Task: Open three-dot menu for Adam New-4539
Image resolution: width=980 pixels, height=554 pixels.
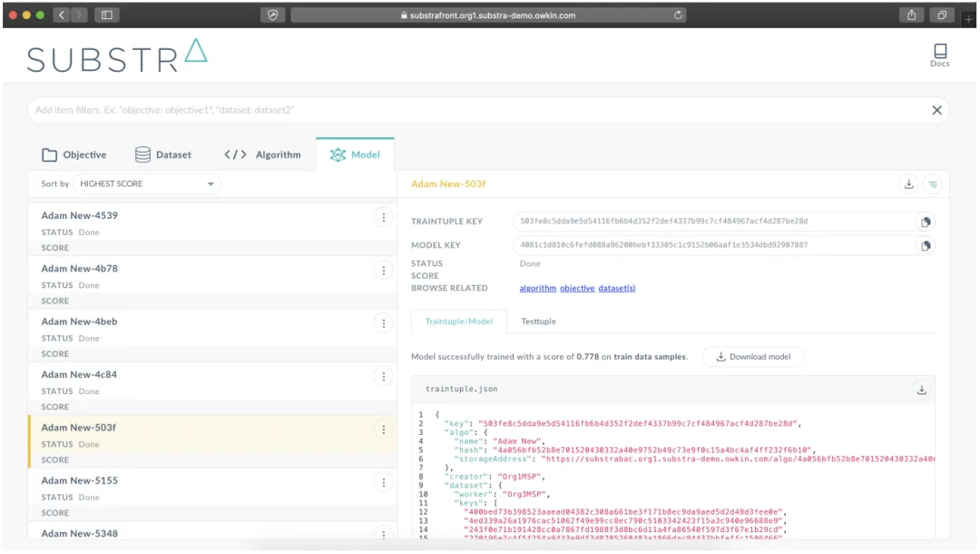Action: pyautogui.click(x=384, y=217)
